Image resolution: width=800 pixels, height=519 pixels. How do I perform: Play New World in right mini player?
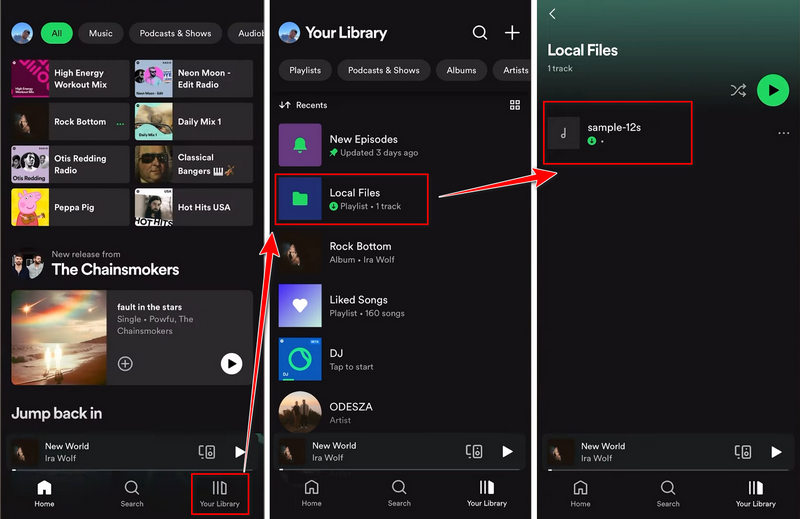pos(776,452)
